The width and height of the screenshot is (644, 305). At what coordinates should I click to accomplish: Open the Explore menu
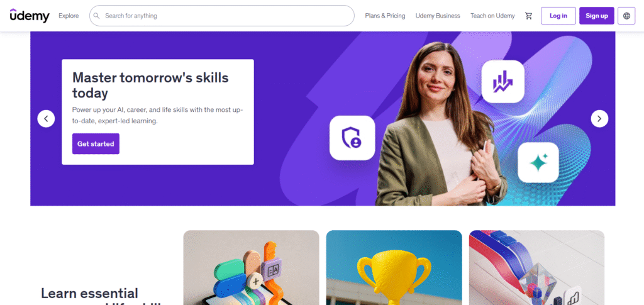coord(69,16)
